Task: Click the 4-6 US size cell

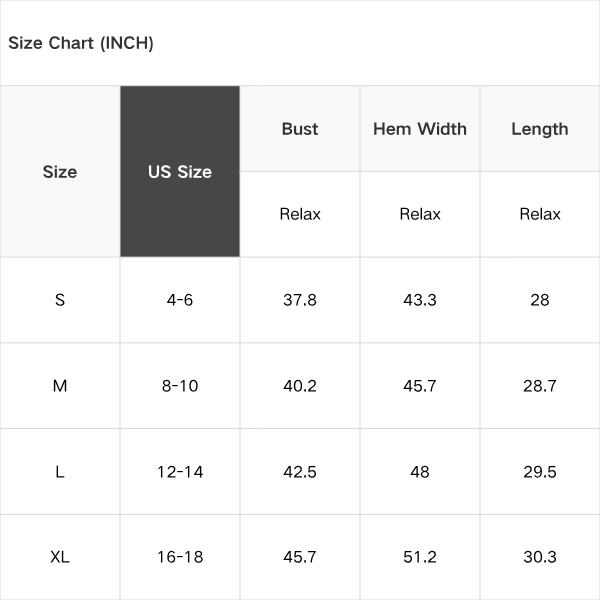Action: pyautogui.click(x=180, y=300)
